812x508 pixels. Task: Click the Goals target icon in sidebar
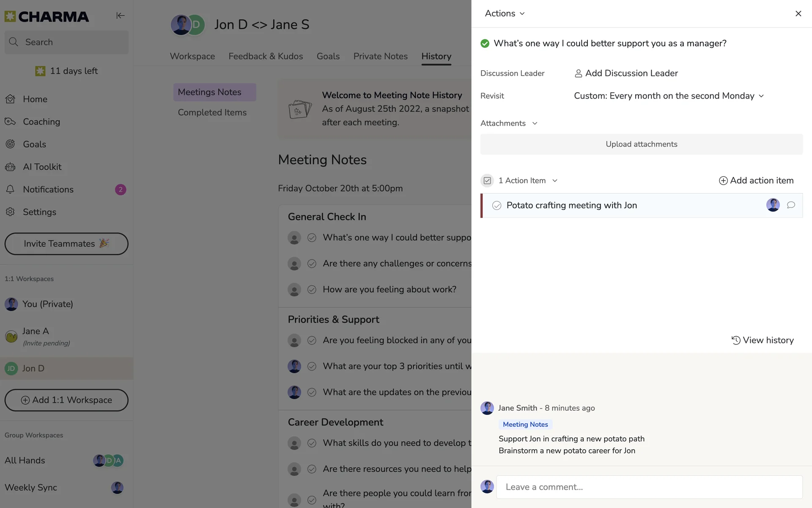[10, 144]
